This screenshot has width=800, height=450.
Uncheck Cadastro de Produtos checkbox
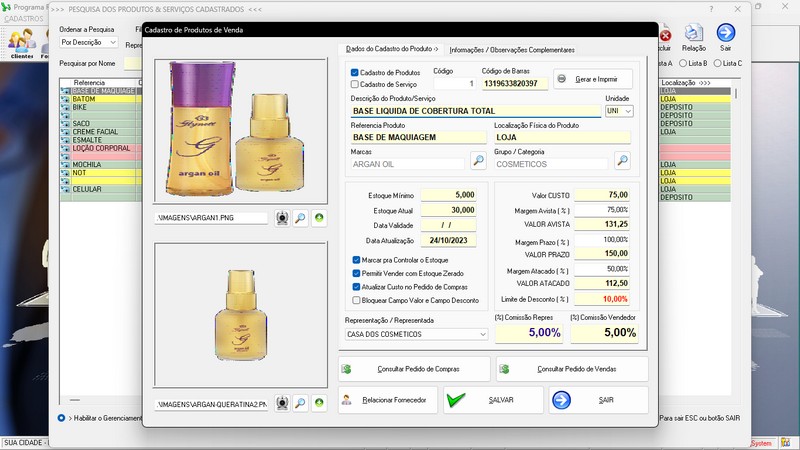355,73
